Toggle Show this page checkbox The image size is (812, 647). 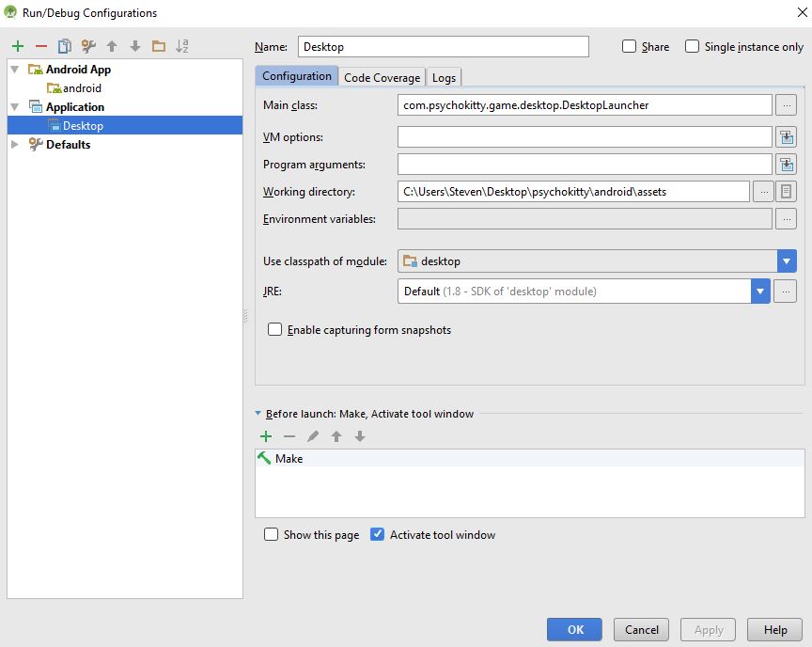(271, 534)
